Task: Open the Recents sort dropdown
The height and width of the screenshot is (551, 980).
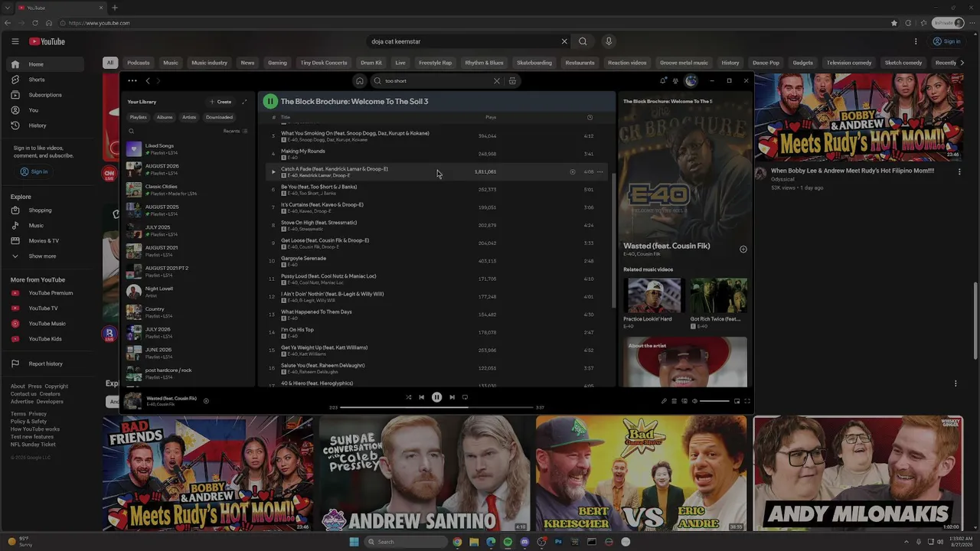Action: pos(235,131)
